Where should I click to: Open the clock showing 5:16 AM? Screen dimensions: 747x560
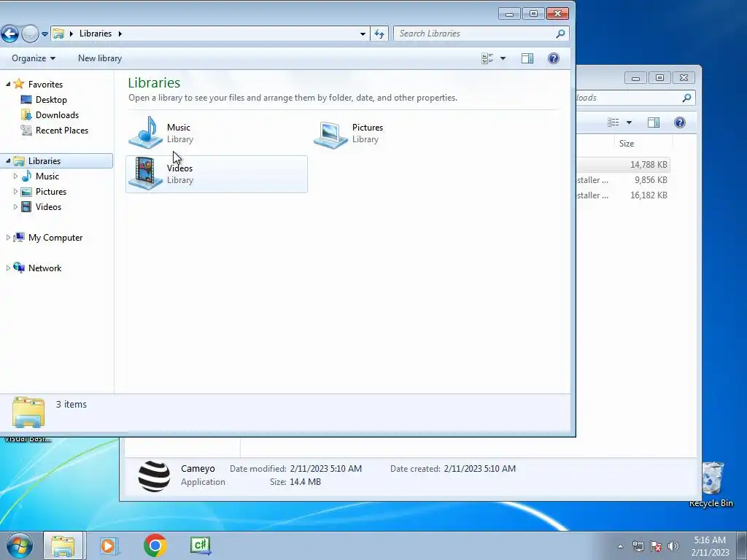tap(710, 546)
